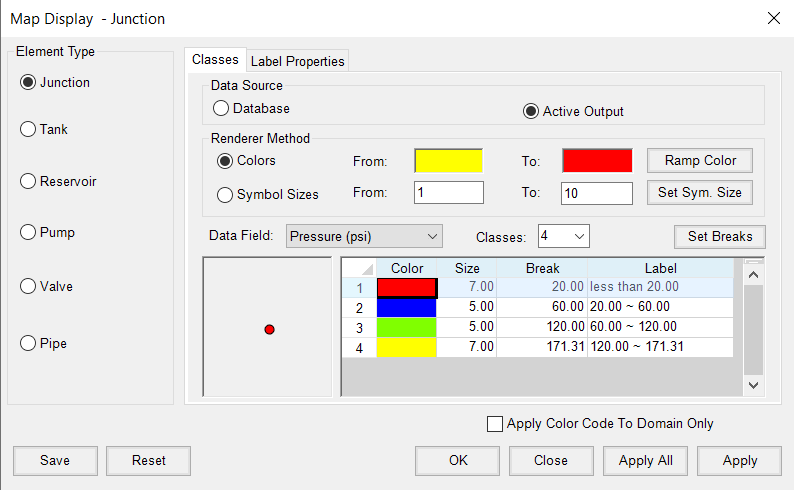Click size 7.00 cell in row 1
The width and height of the screenshot is (794, 490).
click(467, 287)
